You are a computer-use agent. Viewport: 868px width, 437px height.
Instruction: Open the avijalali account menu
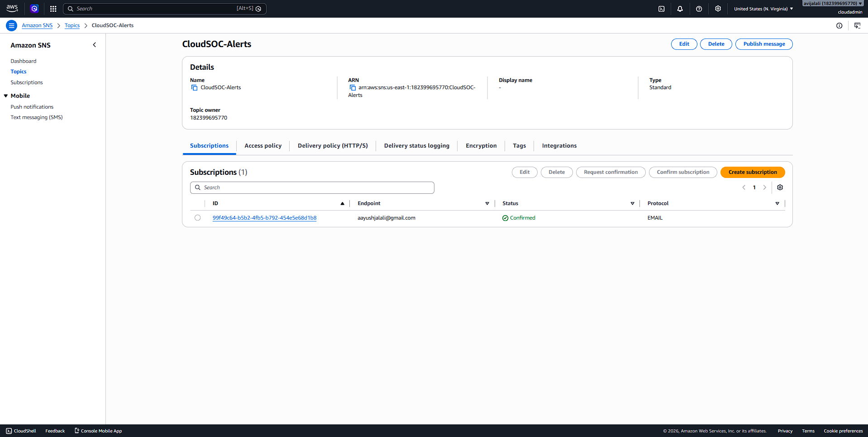833,4
